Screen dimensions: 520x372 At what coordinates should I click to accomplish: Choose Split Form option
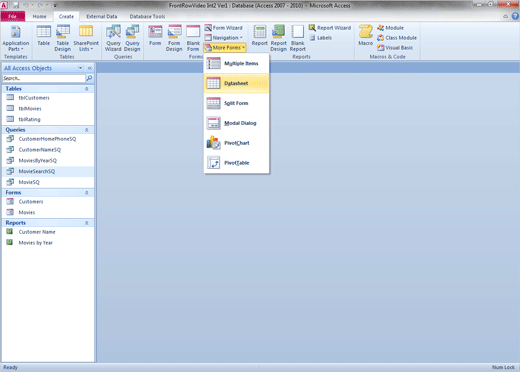tap(236, 103)
